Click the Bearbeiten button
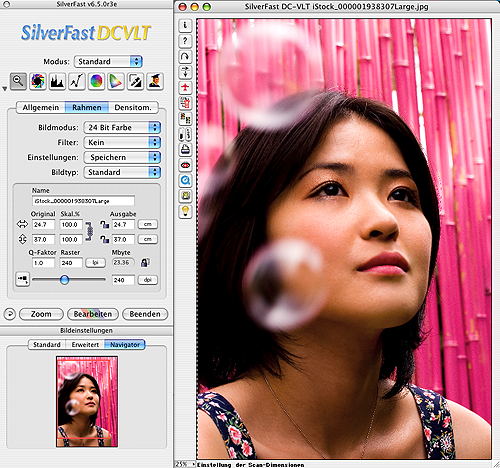This screenshot has height=468, width=500. tap(93, 314)
